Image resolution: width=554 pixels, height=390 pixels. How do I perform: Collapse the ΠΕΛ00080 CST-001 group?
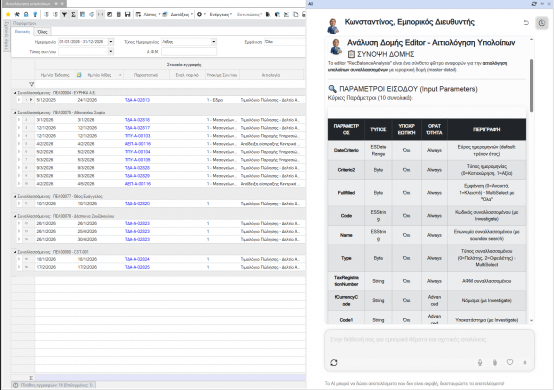[15, 252]
